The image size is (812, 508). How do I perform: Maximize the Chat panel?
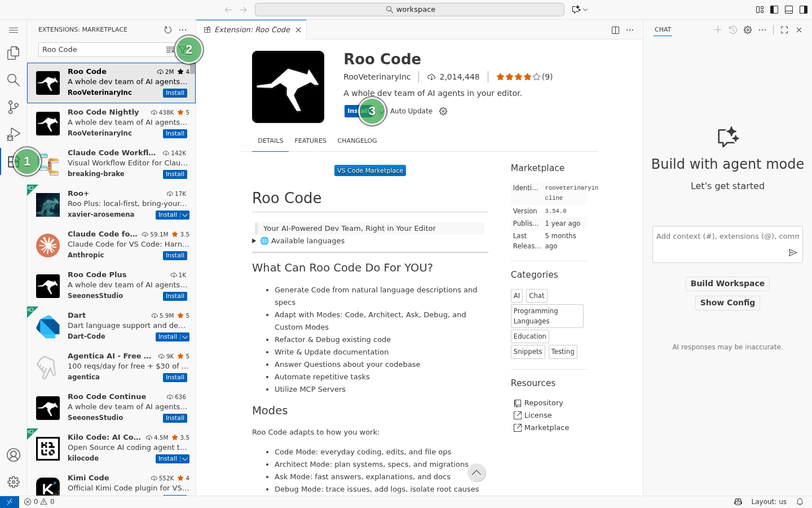point(784,30)
